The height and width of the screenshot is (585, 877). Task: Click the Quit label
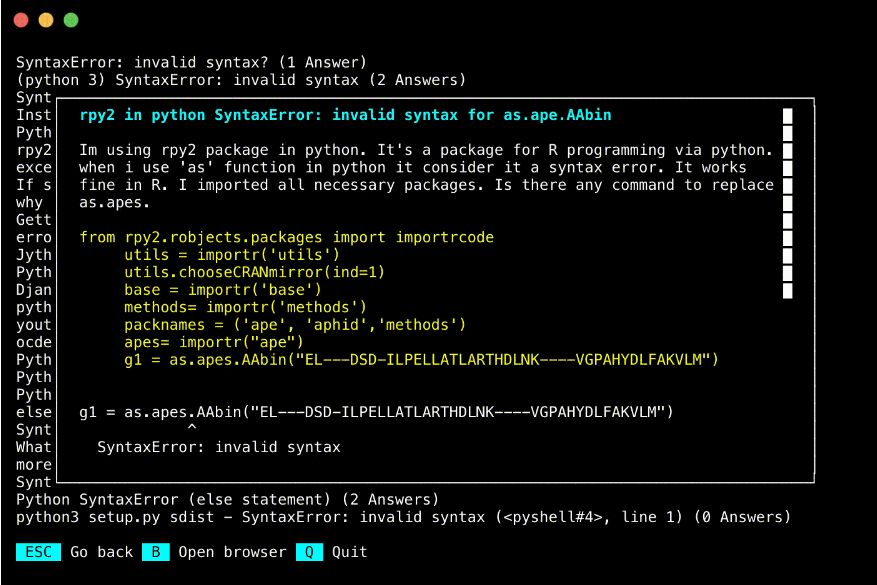click(350, 552)
